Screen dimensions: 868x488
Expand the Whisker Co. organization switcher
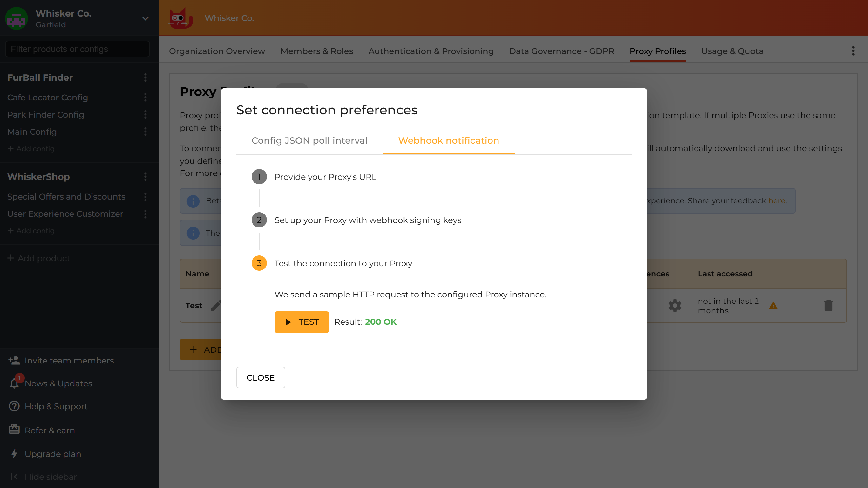pyautogui.click(x=145, y=18)
